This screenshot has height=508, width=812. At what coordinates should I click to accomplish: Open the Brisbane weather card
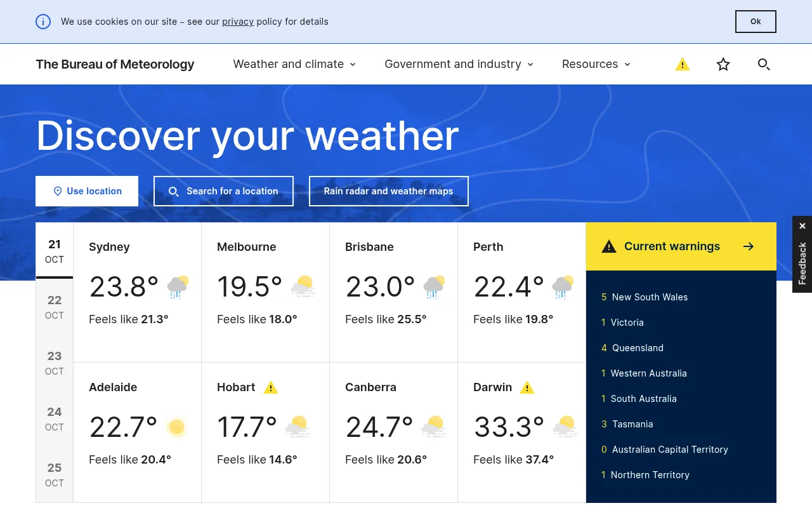[394, 292]
